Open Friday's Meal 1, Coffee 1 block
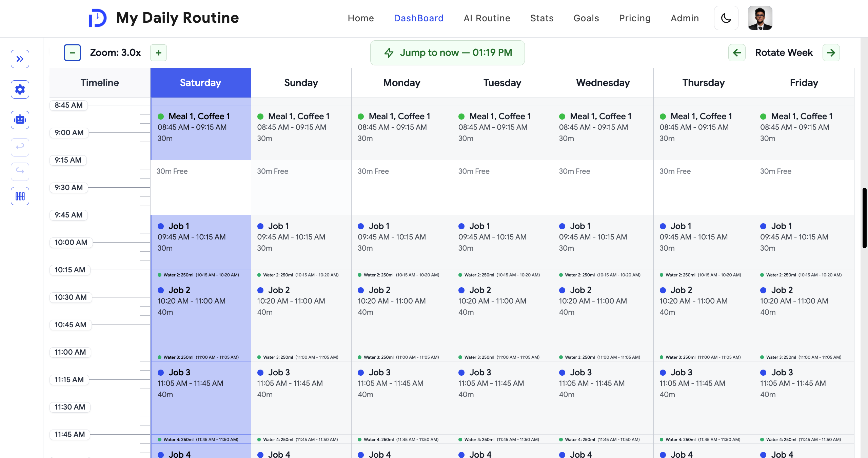This screenshot has width=868, height=458. [x=804, y=132]
